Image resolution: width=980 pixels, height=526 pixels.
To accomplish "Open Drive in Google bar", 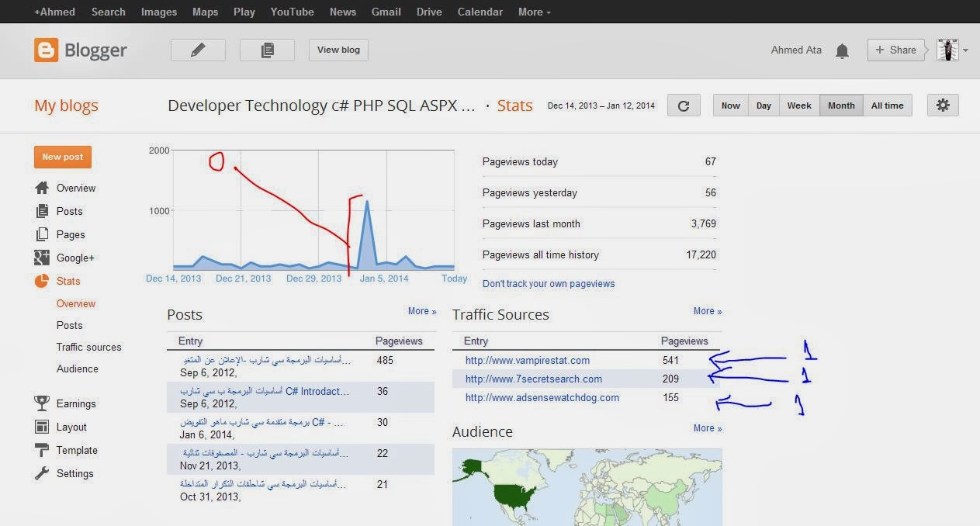I will [x=429, y=12].
